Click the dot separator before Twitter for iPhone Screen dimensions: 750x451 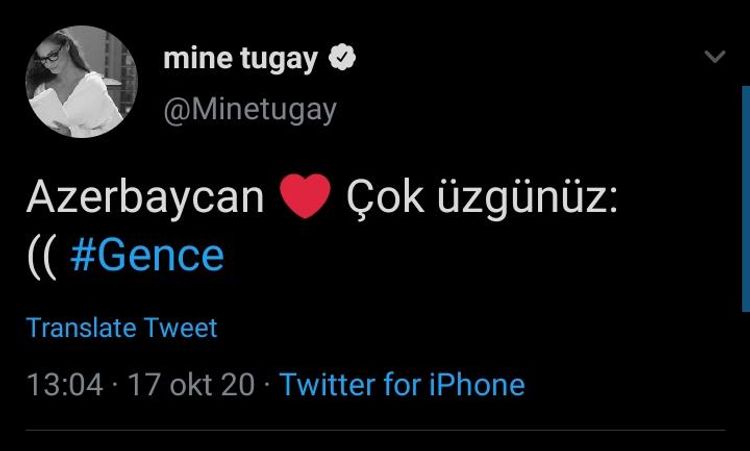coord(267,385)
